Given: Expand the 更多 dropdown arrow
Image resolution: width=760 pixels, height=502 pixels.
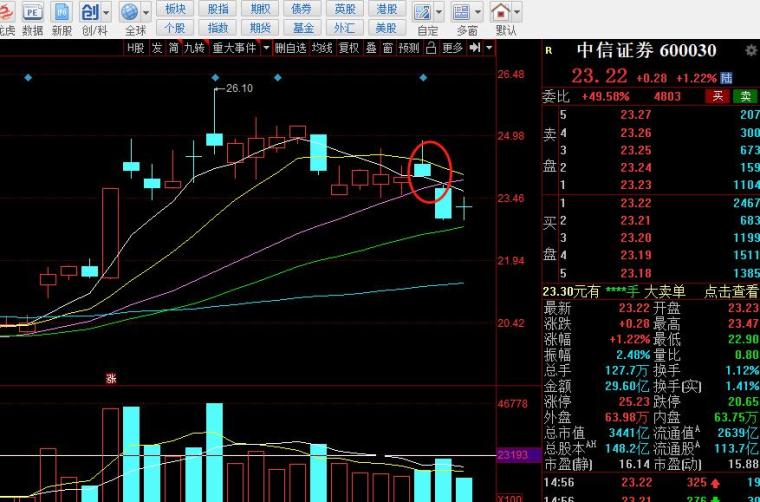Looking at the screenshot, I should [473, 48].
